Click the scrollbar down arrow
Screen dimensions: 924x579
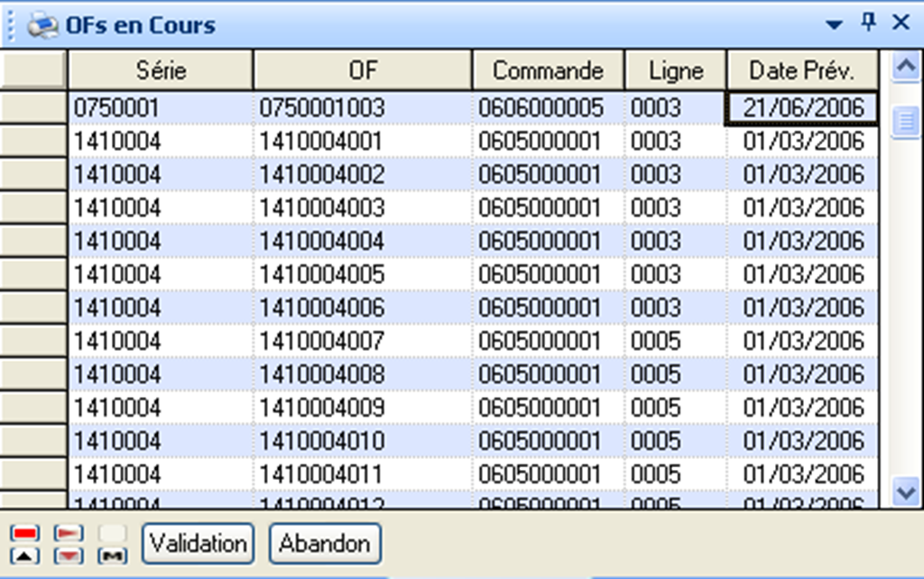(904, 492)
